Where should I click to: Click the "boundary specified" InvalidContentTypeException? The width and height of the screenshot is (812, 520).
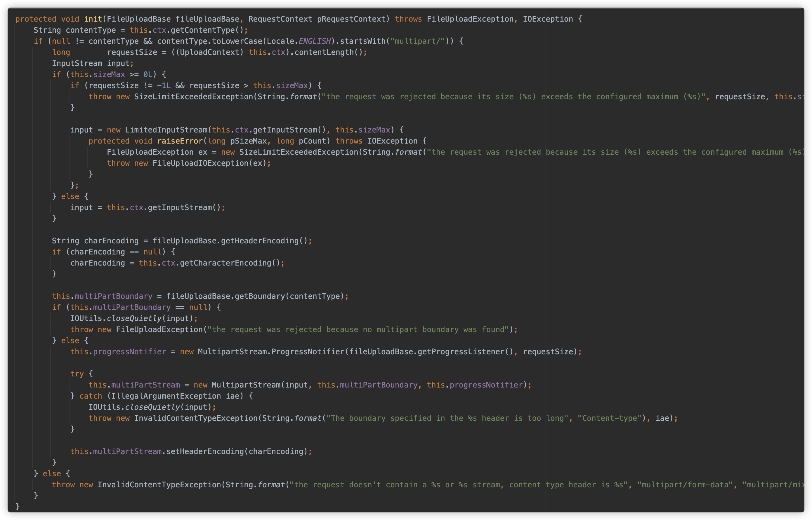point(196,418)
